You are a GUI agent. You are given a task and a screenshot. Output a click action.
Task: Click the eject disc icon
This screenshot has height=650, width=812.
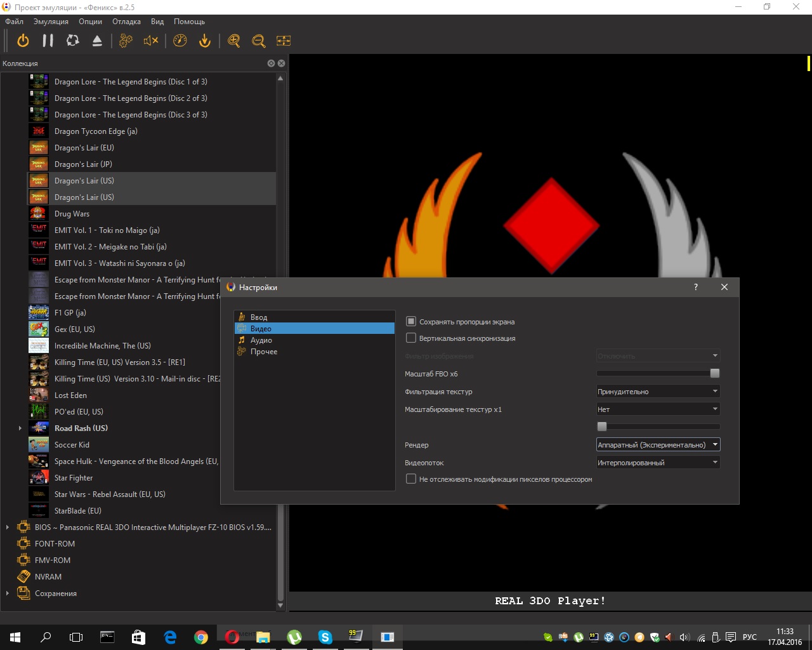coord(97,41)
